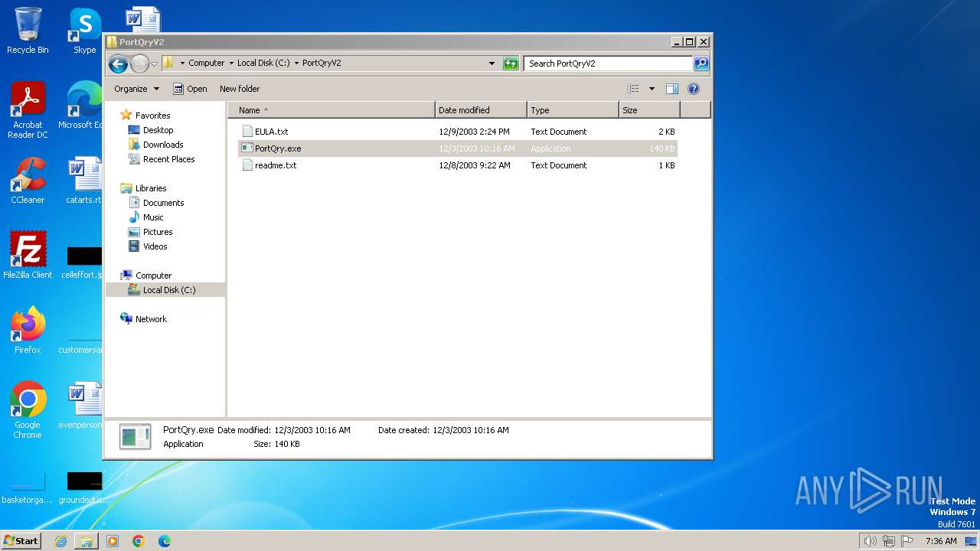Open Microsoft Edge from the taskbar
Image resolution: width=980 pixels, height=551 pixels.
coord(165,541)
